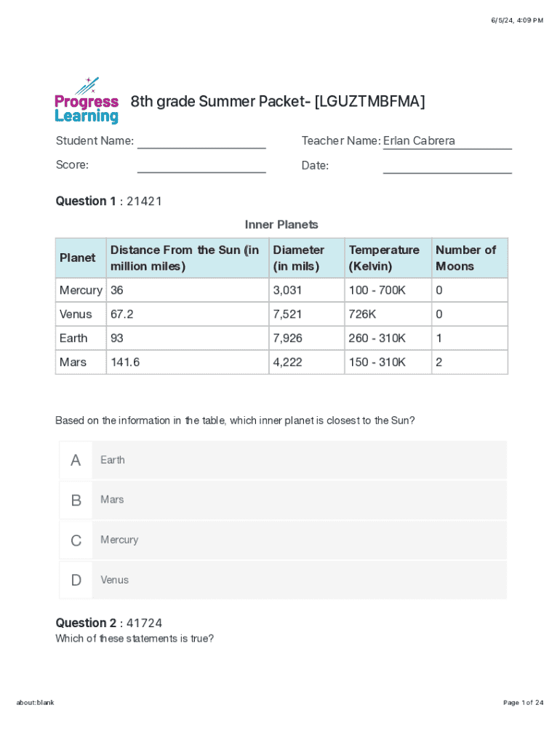This screenshot has width=560, height=745.
Task: Click the Question 2 heading
Action: coord(108,623)
